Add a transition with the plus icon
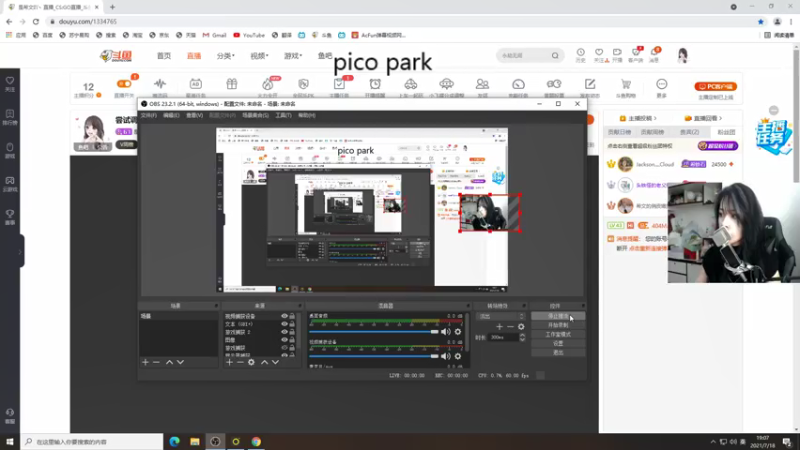 (499, 327)
